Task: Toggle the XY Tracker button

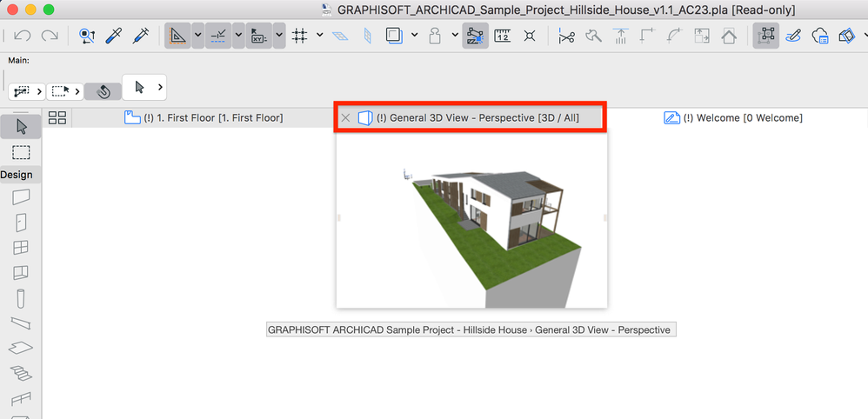Action: (258, 36)
